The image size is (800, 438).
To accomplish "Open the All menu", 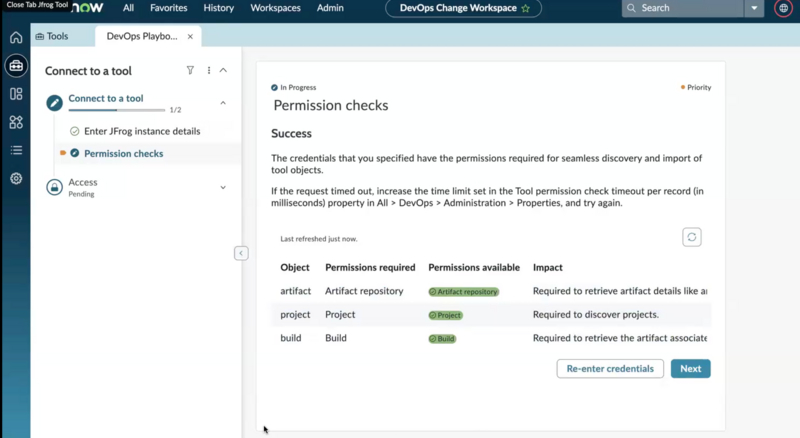I will point(128,8).
